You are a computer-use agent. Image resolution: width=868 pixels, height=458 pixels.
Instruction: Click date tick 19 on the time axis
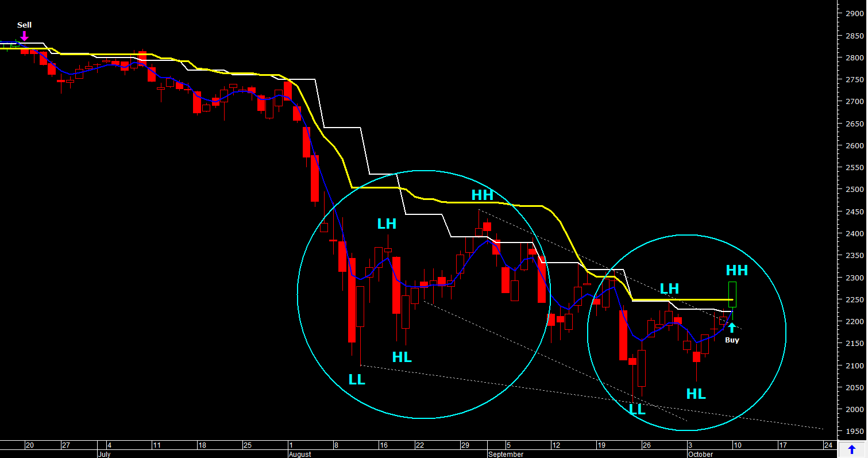601,445
